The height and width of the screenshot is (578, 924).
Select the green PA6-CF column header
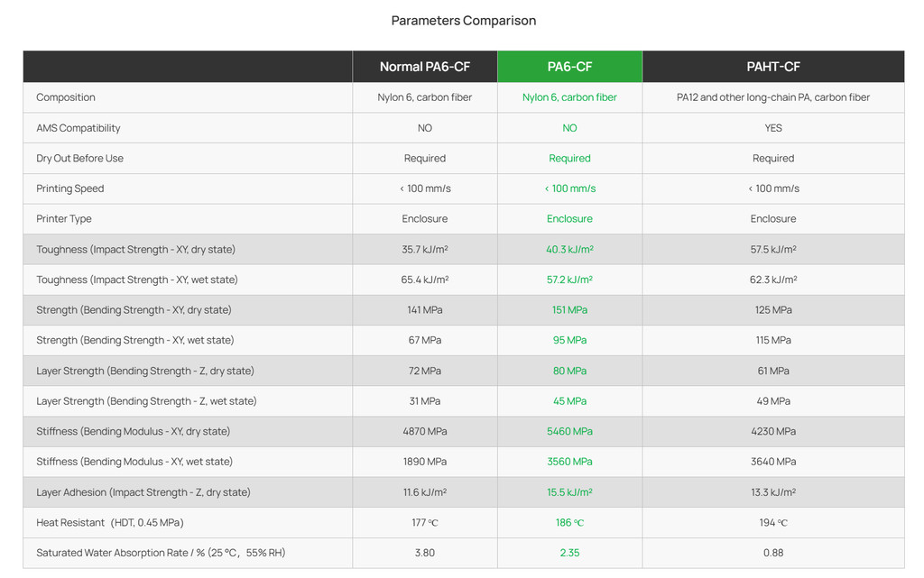pyautogui.click(x=569, y=67)
